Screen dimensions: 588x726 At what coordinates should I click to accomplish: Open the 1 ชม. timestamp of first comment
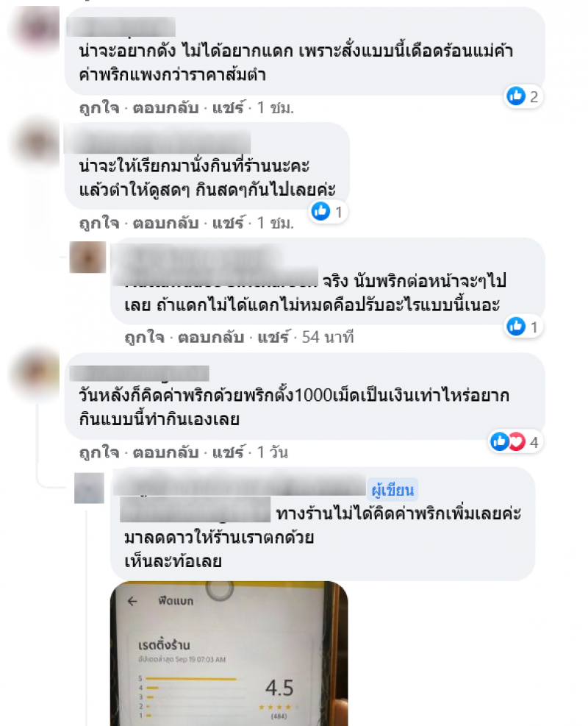coord(276,107)
